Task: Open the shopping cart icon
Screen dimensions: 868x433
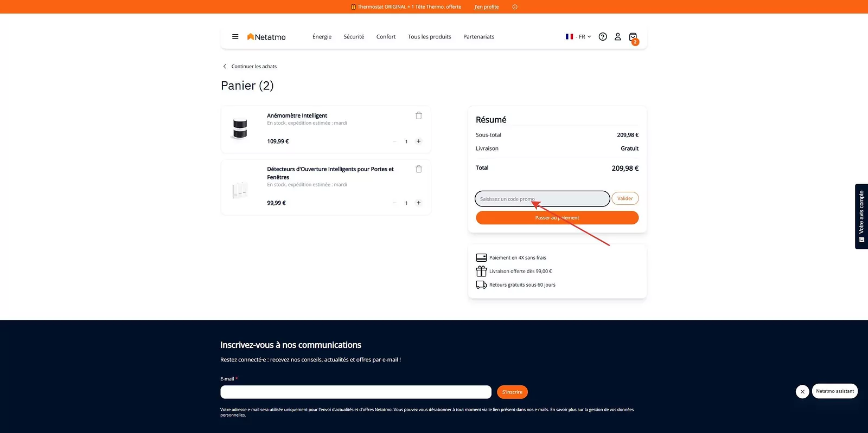Action: (633, 37)
